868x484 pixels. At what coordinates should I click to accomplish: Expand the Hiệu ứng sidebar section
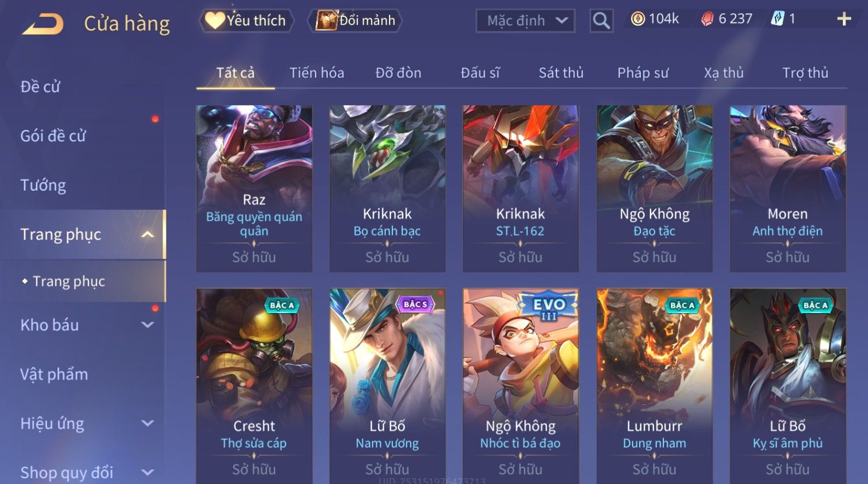[x=148, y=423]
